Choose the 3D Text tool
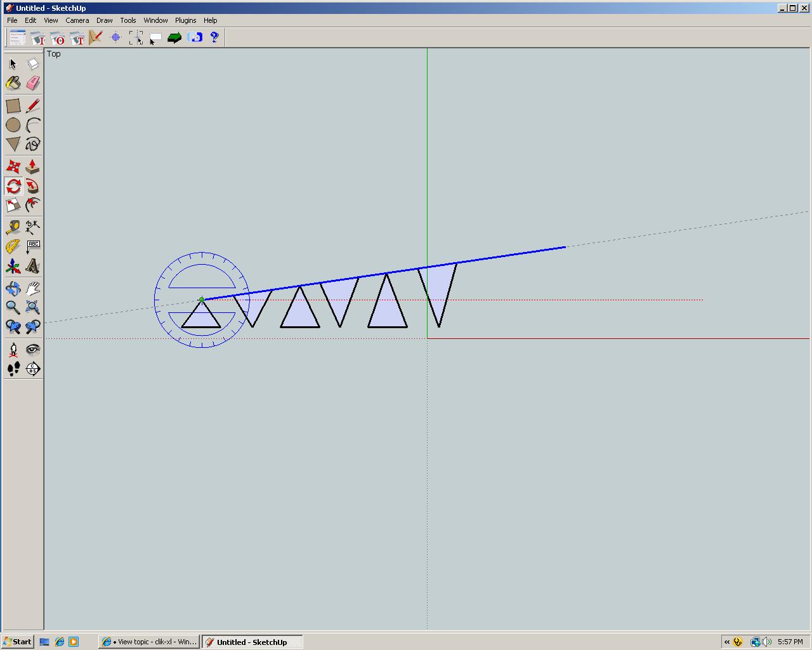 tap(32, 267)
